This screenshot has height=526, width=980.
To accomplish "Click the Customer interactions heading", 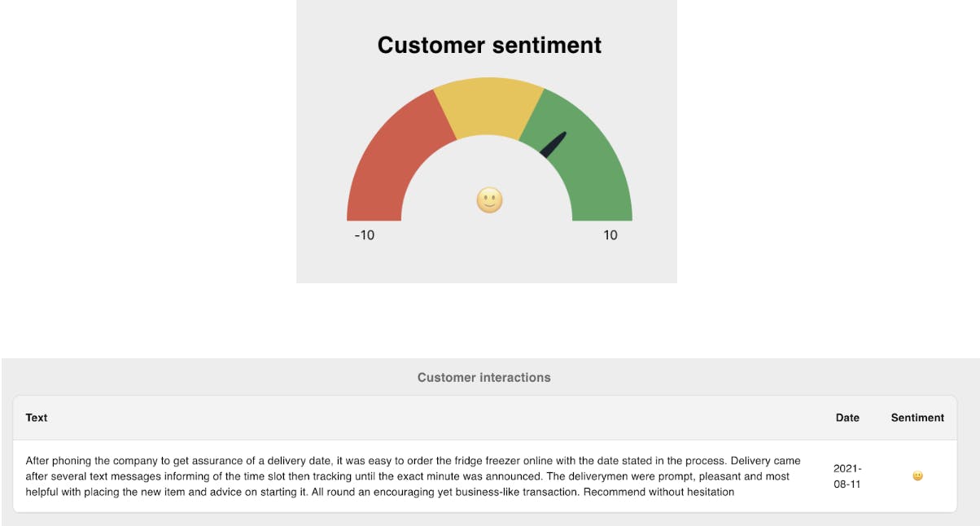I will click(x=484, y=378).
